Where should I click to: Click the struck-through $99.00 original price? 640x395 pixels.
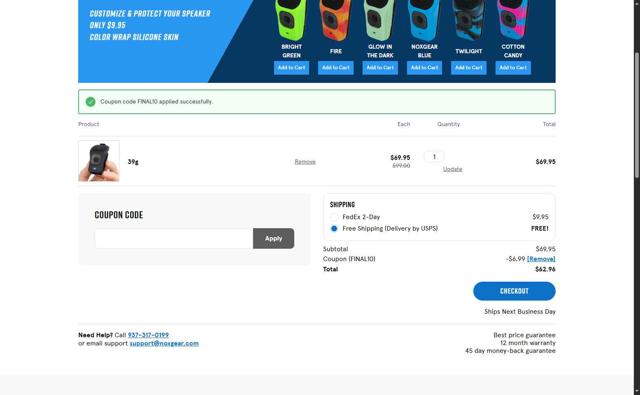point(401,166)
